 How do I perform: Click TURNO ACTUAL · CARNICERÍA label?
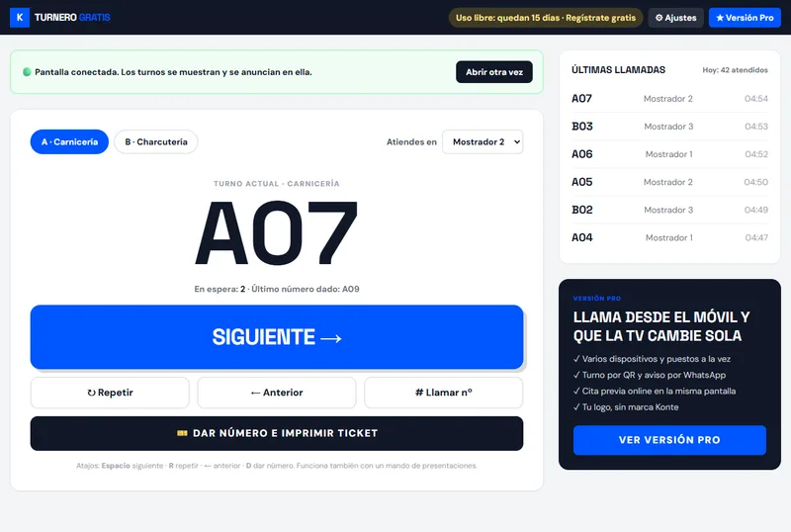tap(277, 184)
